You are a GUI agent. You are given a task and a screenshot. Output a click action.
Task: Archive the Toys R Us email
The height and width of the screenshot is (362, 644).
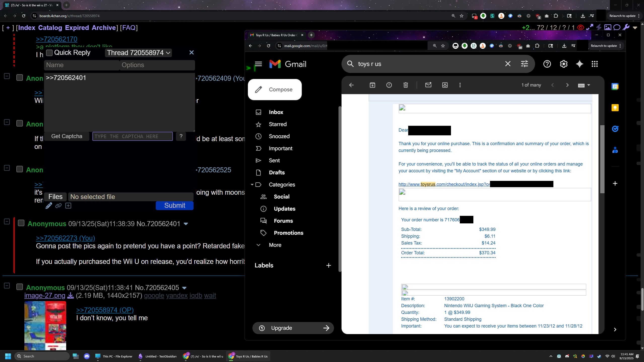[x=372, y=85]
